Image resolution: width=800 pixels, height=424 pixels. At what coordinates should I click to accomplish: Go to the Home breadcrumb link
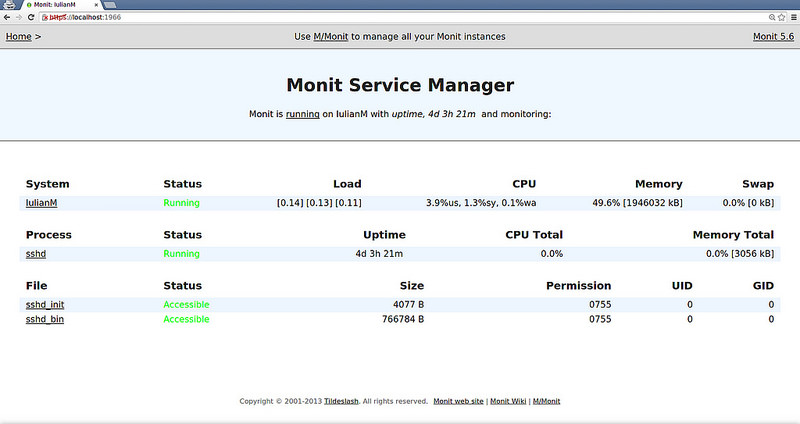point(18,37)
